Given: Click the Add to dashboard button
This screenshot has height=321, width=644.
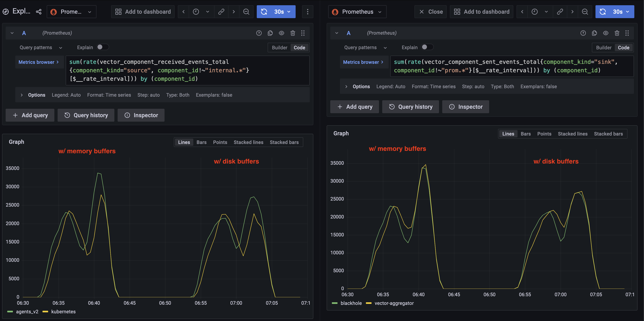Looking at the screenshot, I should [x=143, y=11].
